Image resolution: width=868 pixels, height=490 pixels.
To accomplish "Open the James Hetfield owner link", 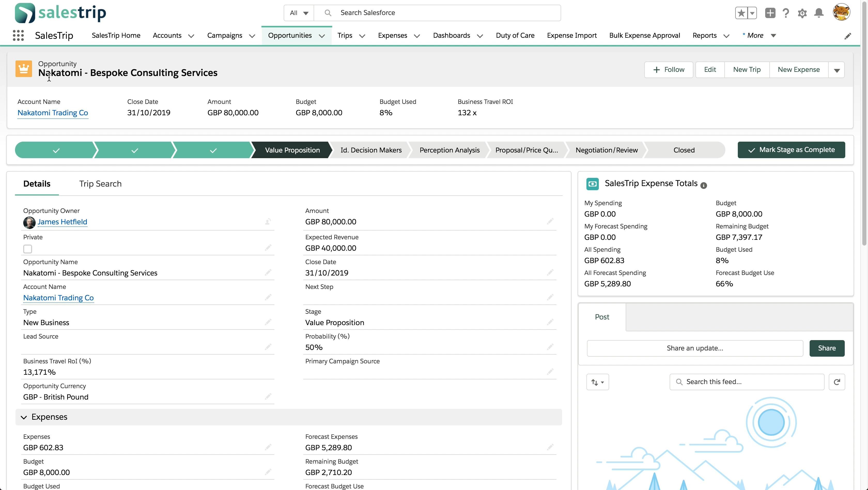I will 62,222.
